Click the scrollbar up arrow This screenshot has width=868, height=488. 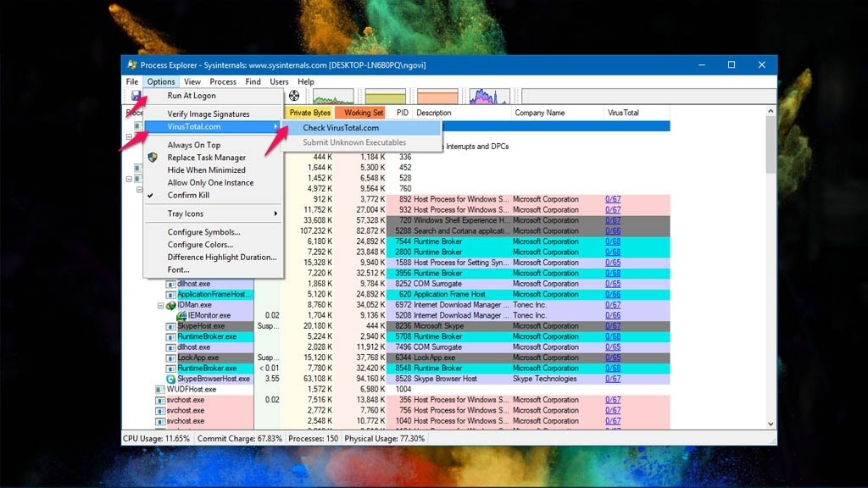tap(771, 111)
